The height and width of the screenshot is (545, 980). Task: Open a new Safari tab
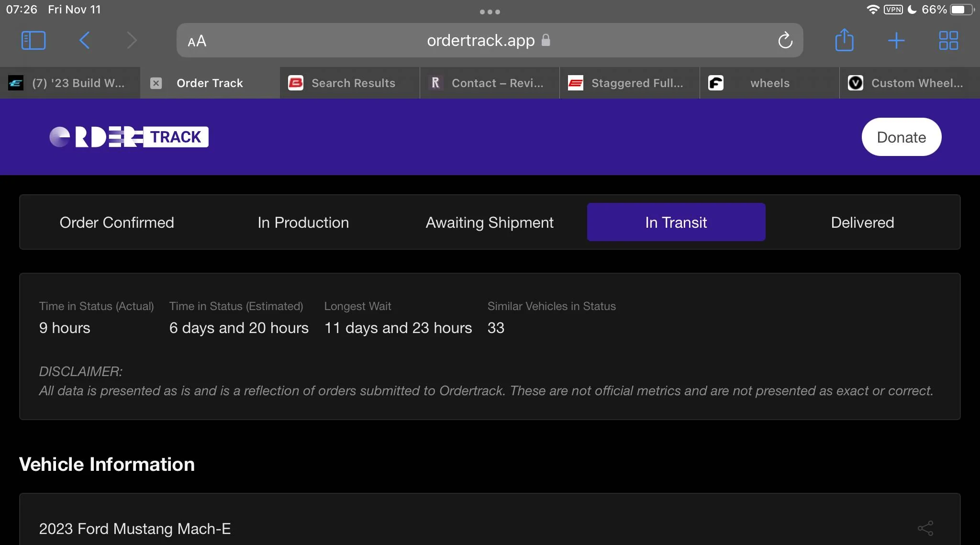pos(896,41)
